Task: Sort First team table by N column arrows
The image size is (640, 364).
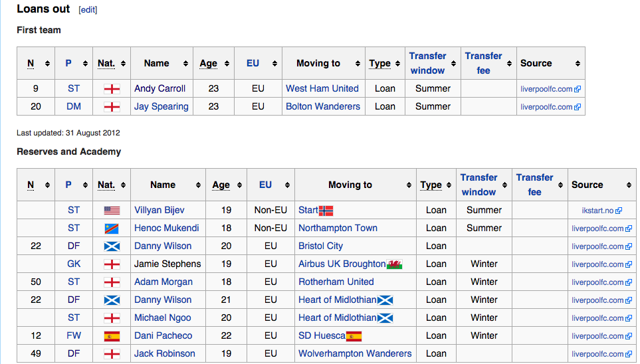Action: pos(47,63)
